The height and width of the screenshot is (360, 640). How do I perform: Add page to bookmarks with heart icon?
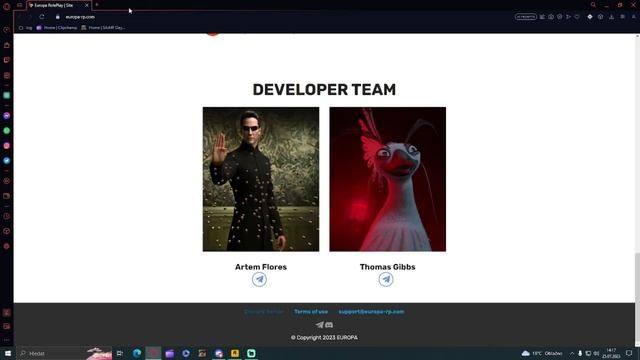(577, 17)
